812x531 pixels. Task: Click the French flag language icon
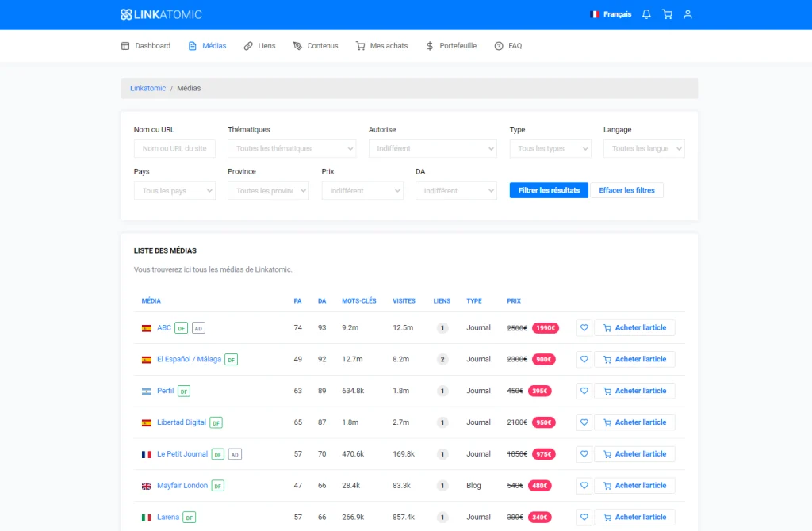[x=595, y=14]
